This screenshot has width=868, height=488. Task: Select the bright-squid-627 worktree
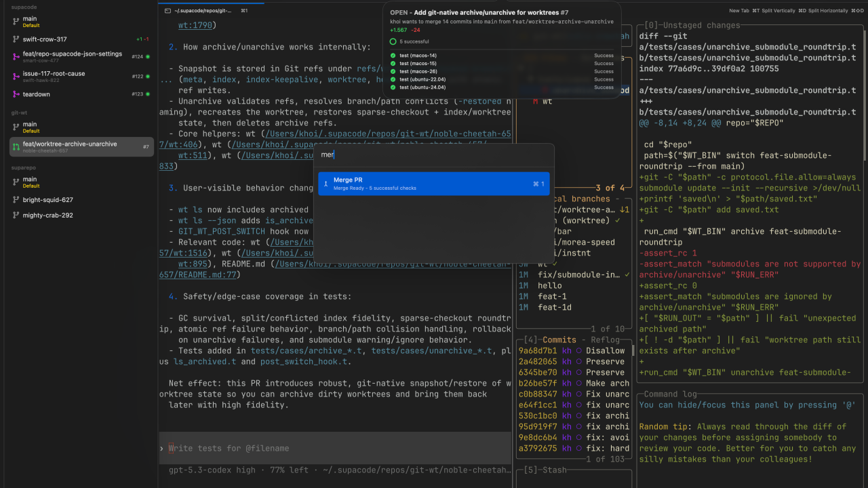point(82,200)
